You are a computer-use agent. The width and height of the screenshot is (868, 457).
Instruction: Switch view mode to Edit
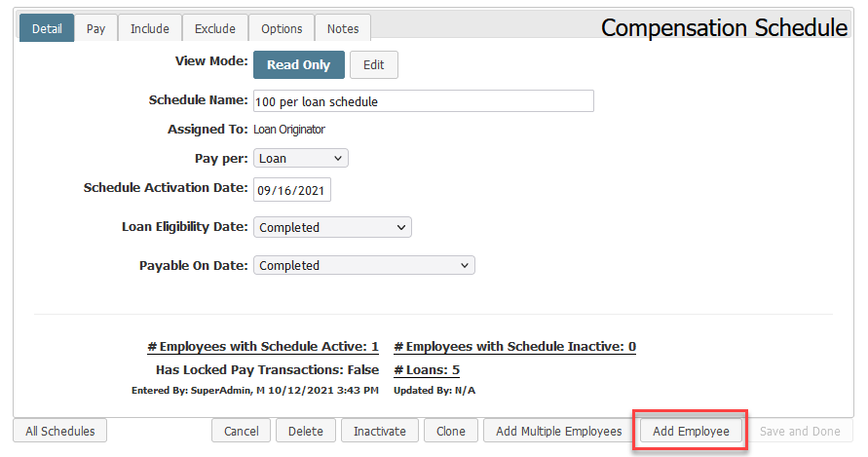click(374, 65)
